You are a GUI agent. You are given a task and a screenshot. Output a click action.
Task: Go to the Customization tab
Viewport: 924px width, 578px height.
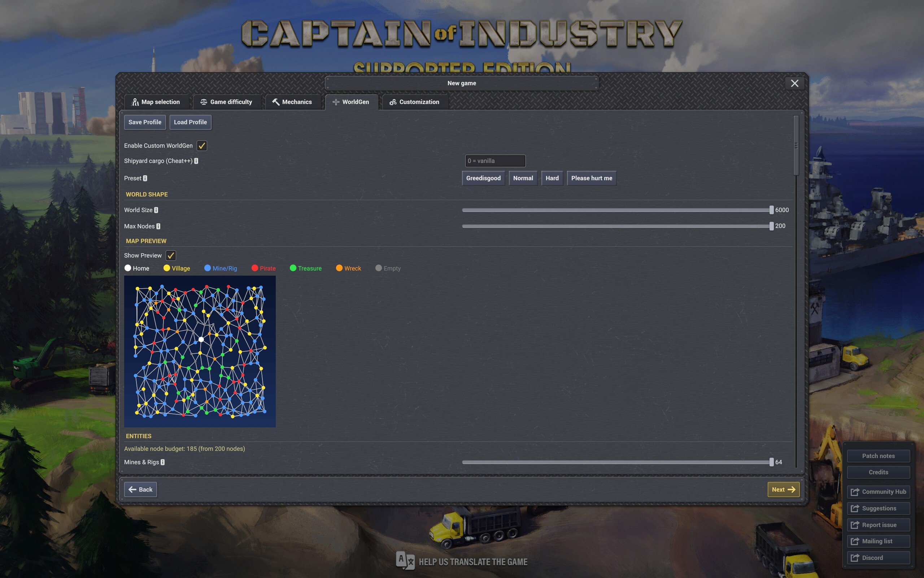click(x=415, y=102)
